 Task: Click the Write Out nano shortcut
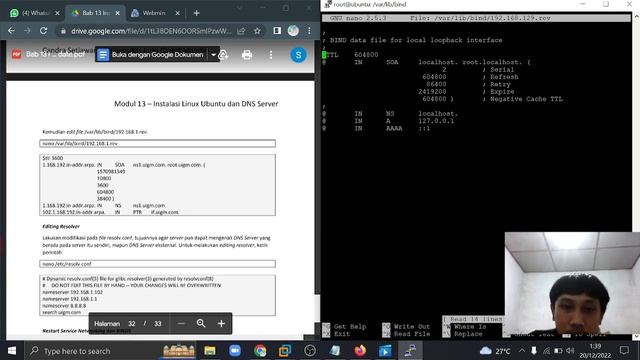click(x=406, y=327)
